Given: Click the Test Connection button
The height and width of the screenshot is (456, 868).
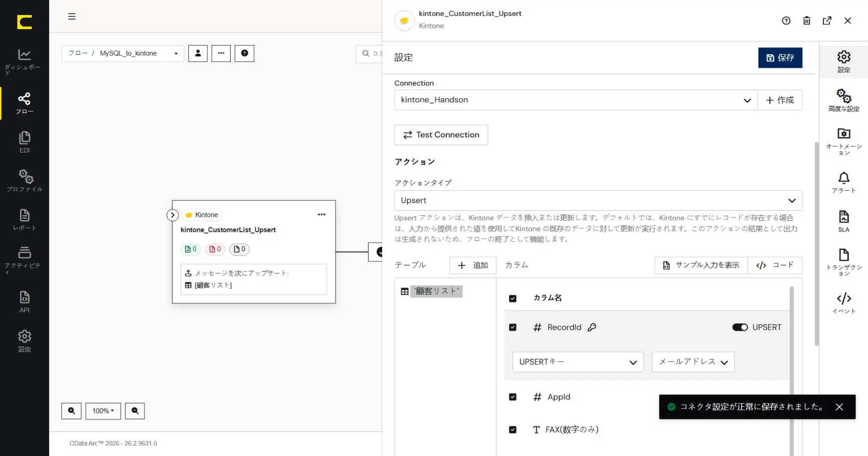Looking at the screenshot, I should click(x=441, y=135).
